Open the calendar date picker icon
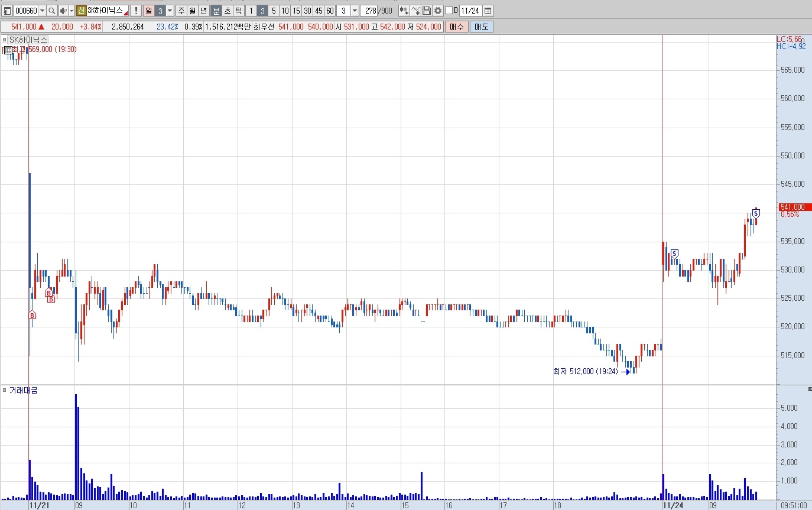Image resolution: width=812 pixels, height=510 pixels. click(488, 11)
